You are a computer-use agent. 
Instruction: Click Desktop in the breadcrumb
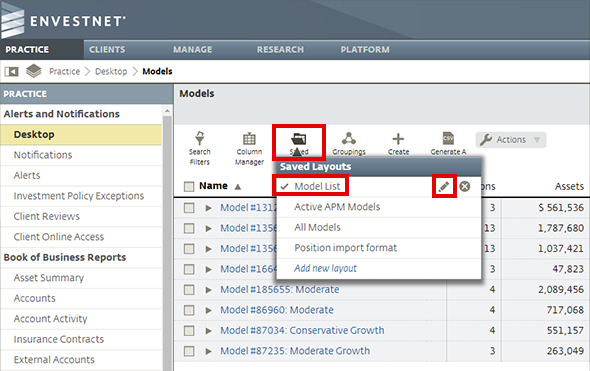(x=111, y=71)
